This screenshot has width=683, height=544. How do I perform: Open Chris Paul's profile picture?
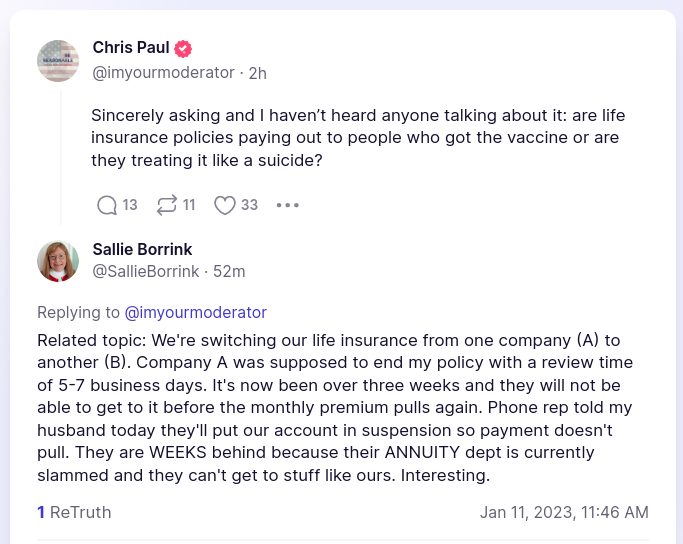pyautogui.click(x=58, y=61)
